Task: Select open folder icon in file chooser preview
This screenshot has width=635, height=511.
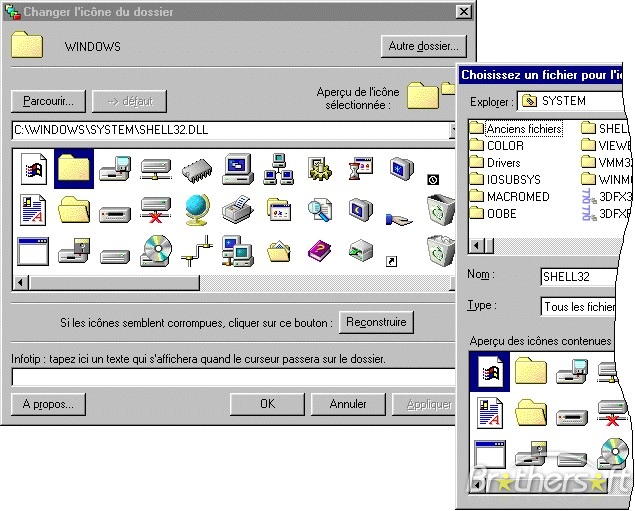Action: tap(531, 413)
